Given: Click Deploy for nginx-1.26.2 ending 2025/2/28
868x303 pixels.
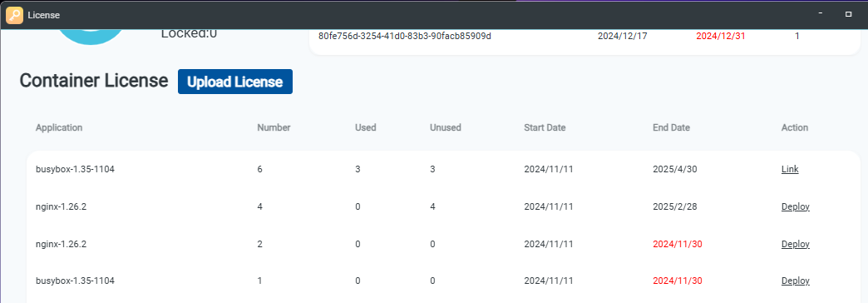Looking at the screenshot, I should (796, 206).
